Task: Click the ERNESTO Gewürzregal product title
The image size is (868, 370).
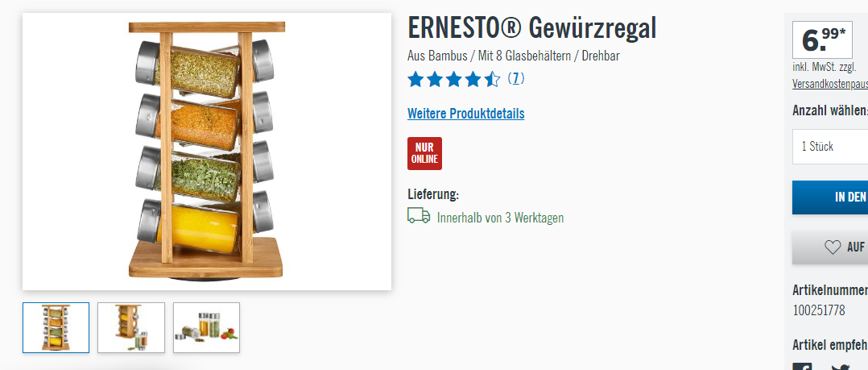Action: pos(531,27)
